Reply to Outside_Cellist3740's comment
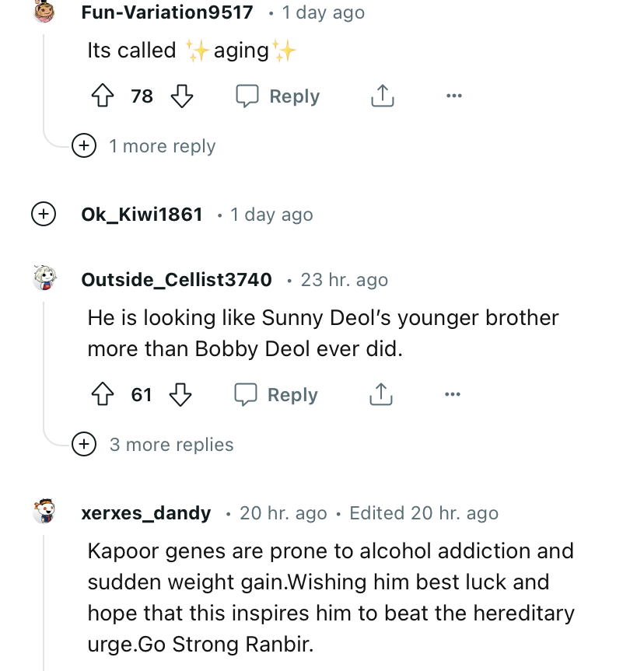The width and height of the screenshot is (644, 671). click(x=277, y=395)
